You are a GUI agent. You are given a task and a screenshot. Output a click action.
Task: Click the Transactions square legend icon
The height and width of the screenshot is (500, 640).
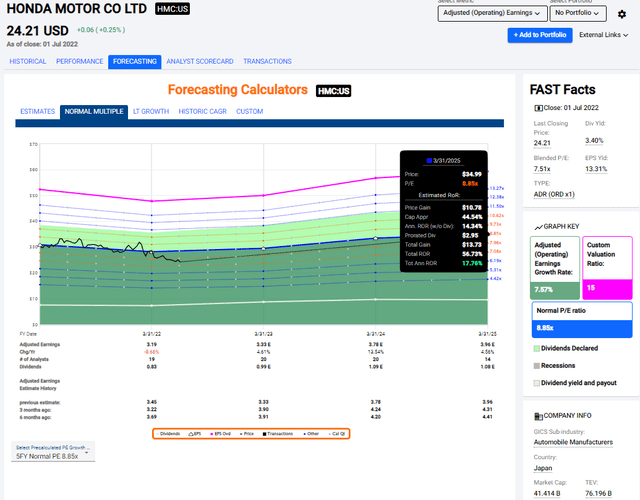click(262, 433)
